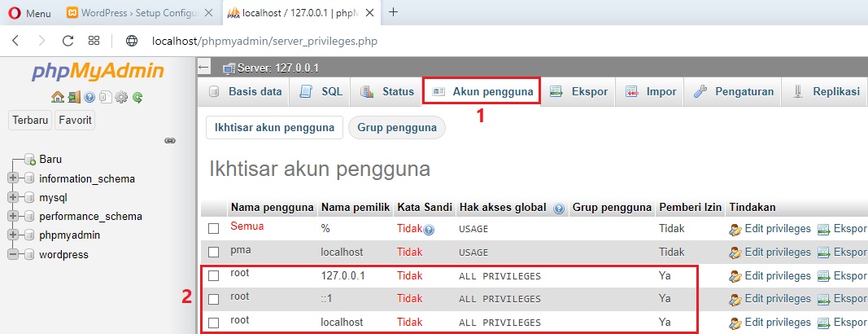The width and height of the screenshot is (868, 334).
Task: Click the phpMyAdmin logo
Action: click(98, 72)
